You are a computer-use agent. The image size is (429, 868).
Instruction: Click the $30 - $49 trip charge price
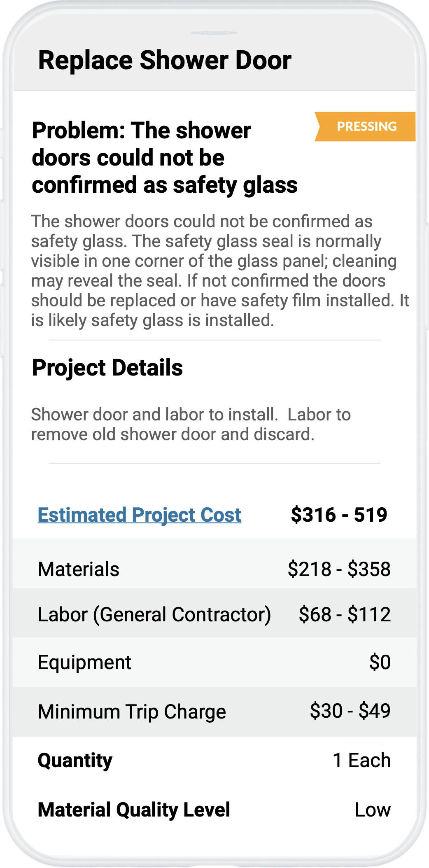tap(350, 711)
